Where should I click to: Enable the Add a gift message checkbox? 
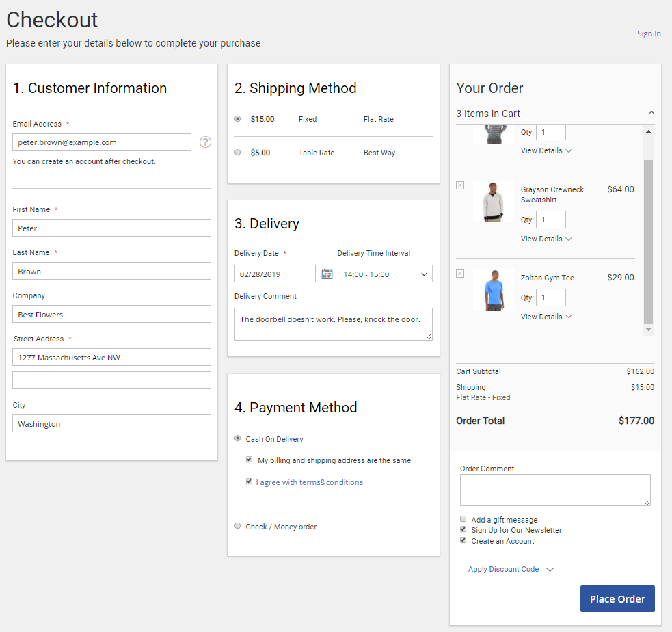pyautogui.click(x=463, y=519)
